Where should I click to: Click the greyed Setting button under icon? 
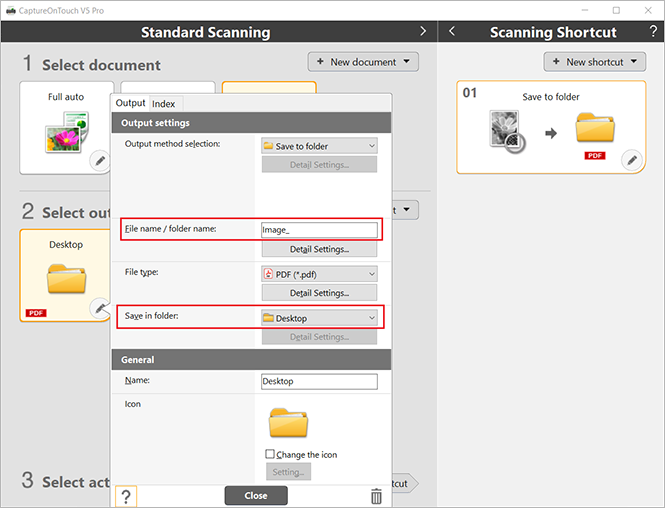[x=288, y=472]
